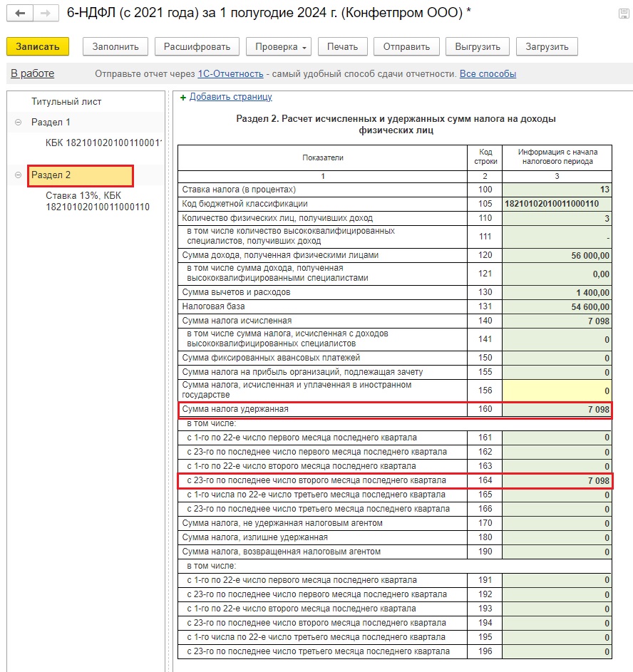Image resolution: width=633 pixels, height=672 pixels.
Task: Select the yellow value field for line 156
Action: point(557,391)
